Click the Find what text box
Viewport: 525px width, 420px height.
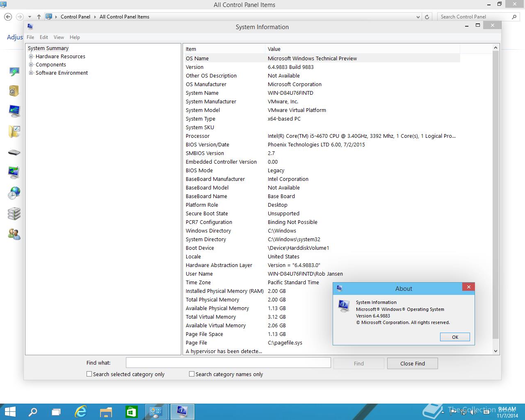point(228,363)
